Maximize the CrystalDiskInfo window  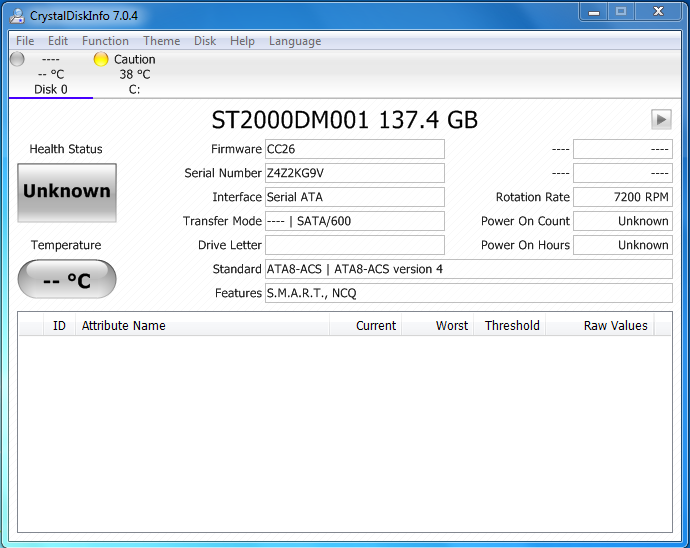[621, 12]
